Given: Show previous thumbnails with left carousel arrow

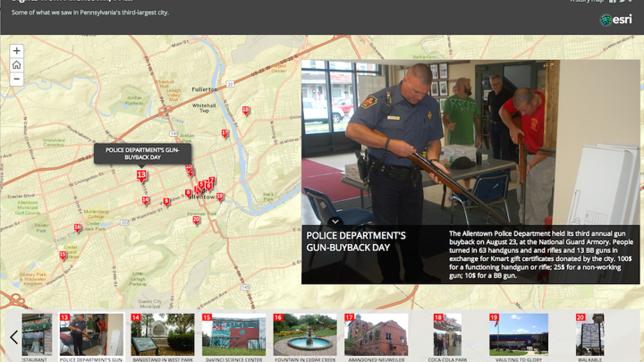Looking at the screenshot, I should (x=13, y=337).
